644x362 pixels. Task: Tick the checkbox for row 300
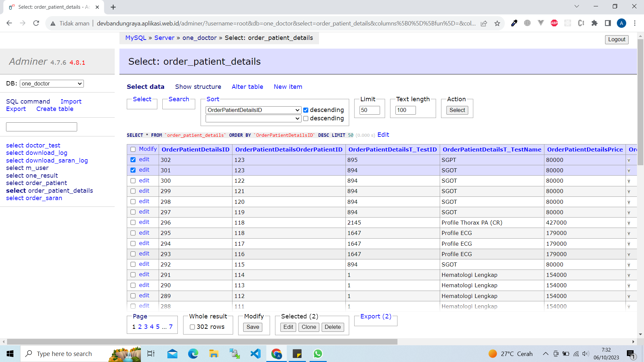tap(133, 181)
